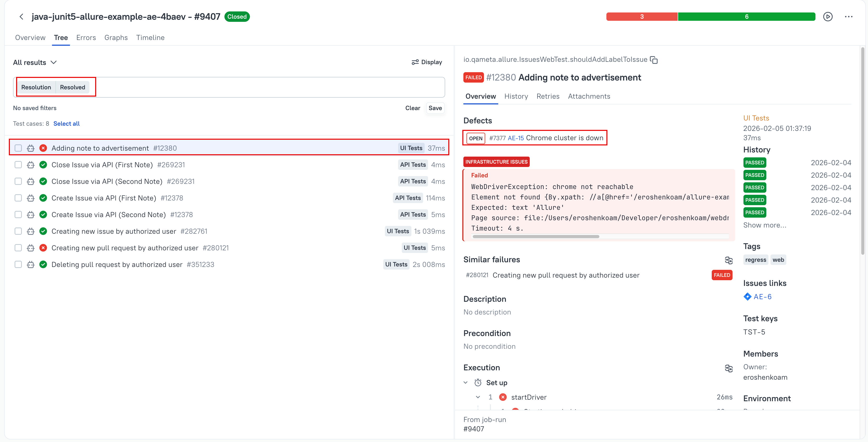Click the Select all link
Screen dimensions: 868x442
pyautogui.click(x=66, y=124)
